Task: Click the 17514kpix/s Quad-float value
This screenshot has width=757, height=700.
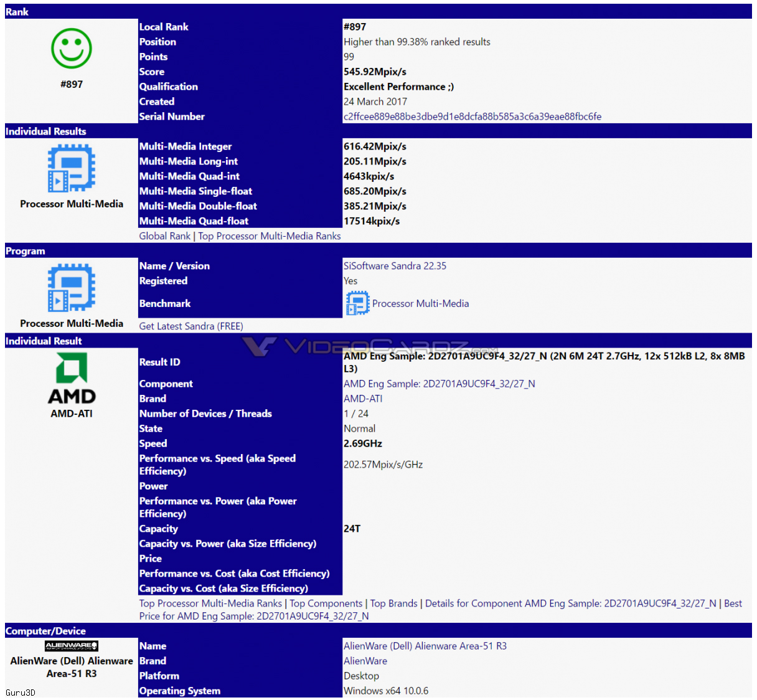Action: point(372,221)
